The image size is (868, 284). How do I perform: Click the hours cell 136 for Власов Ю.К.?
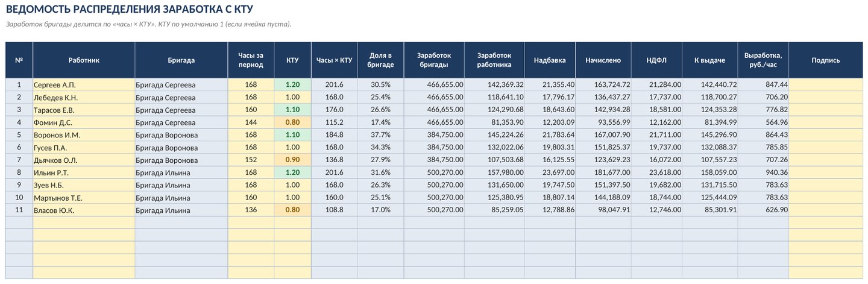[x=251, y=210]
